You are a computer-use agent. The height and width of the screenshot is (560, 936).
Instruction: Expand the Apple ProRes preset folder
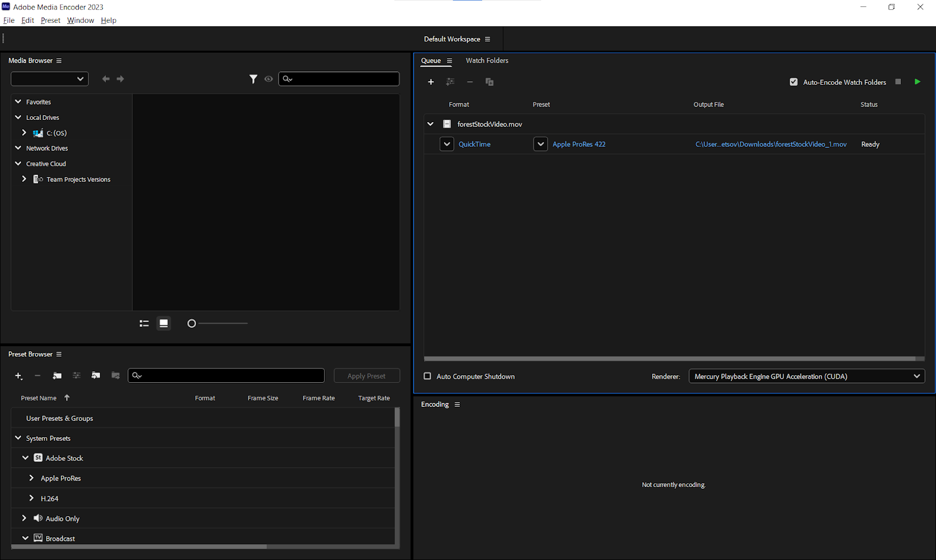(x=32, y=478)
